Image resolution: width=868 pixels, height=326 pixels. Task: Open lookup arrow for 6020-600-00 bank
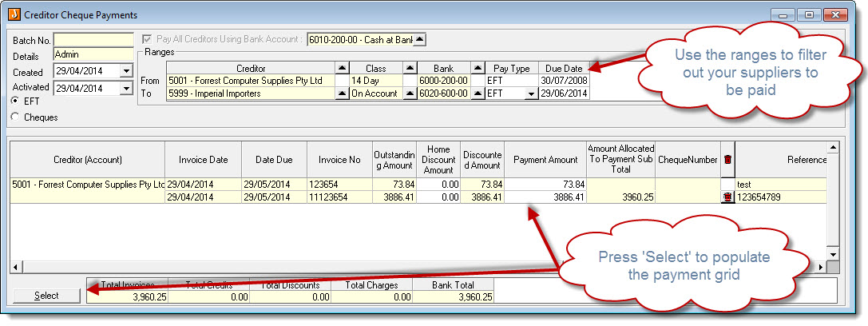tap(478, 93)
